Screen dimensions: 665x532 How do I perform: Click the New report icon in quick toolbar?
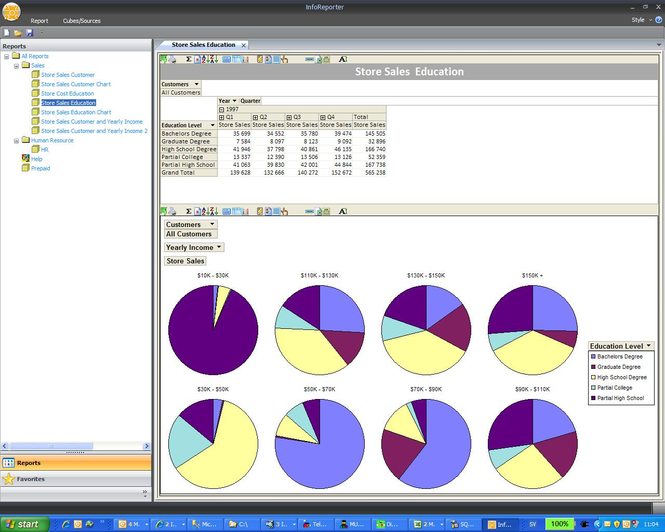(6, 33)
